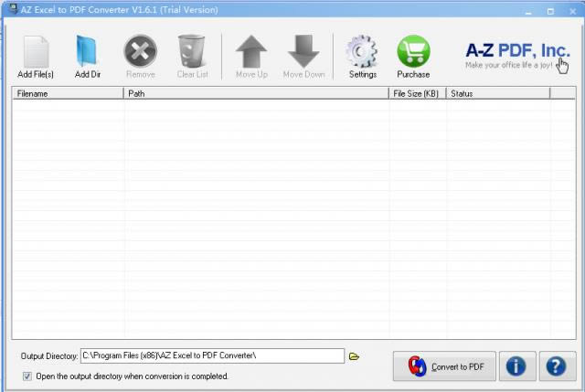
Task: Start conversion with Convert to PDF
Action: 444,366
